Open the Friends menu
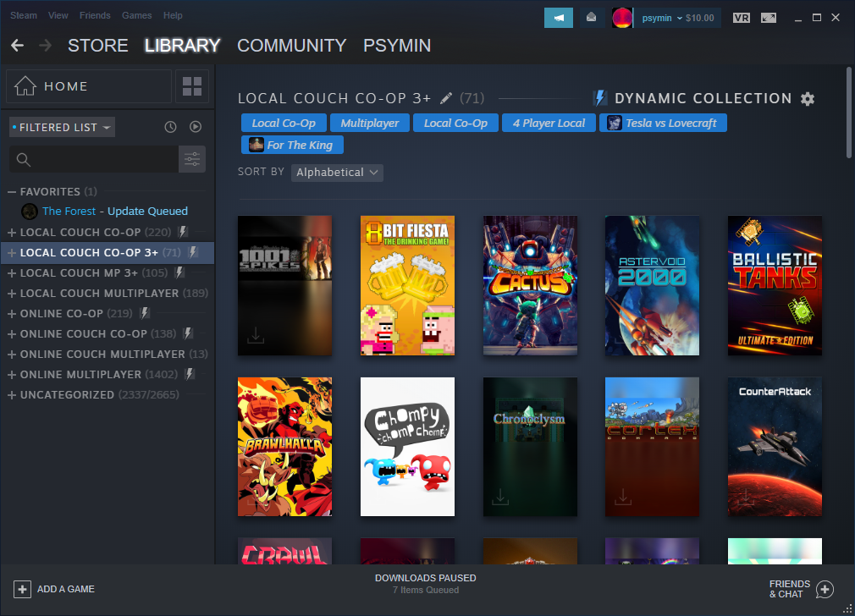 pos(95,15)
